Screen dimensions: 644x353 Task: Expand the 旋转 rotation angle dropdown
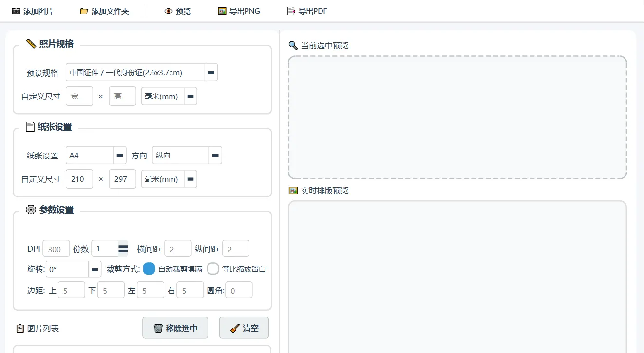coord(95,269)
